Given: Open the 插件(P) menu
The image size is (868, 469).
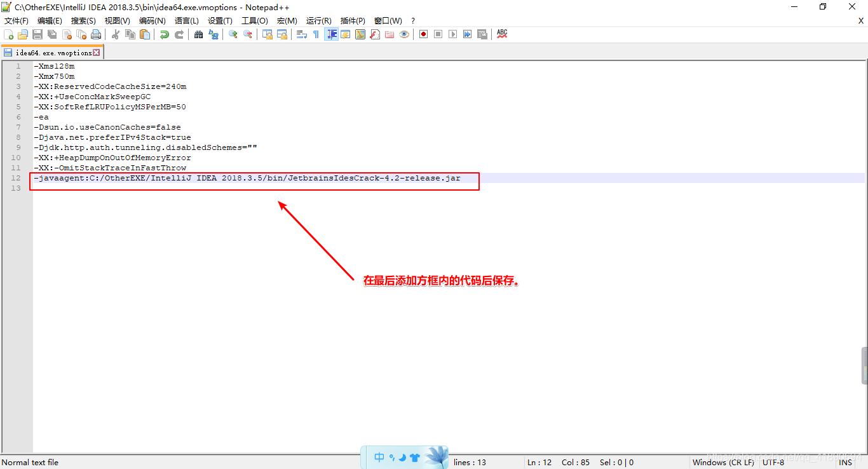Looking at the screenshot, I should click(353, 21).
